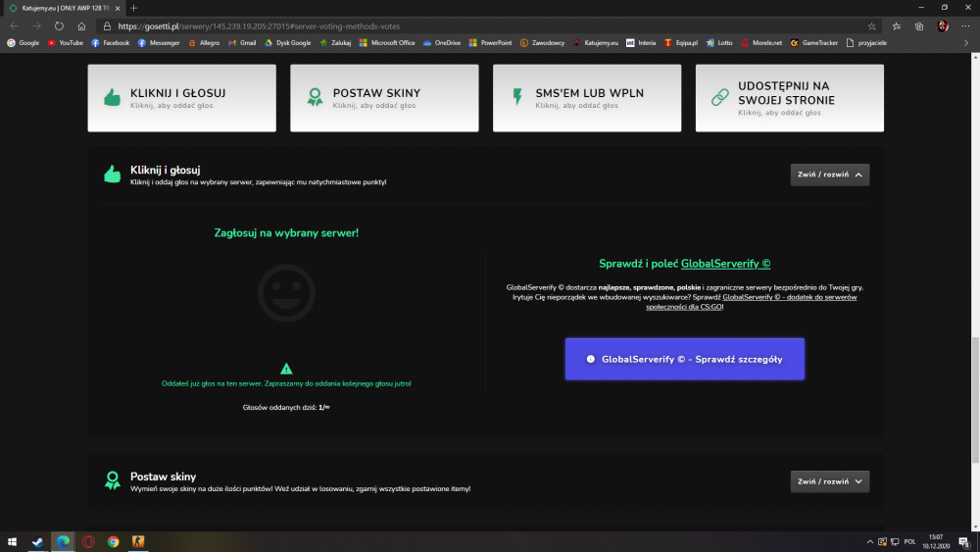This screenshot has width=980, height=552.
Task: Click the browser Back arrow
Action: (15, 26)
